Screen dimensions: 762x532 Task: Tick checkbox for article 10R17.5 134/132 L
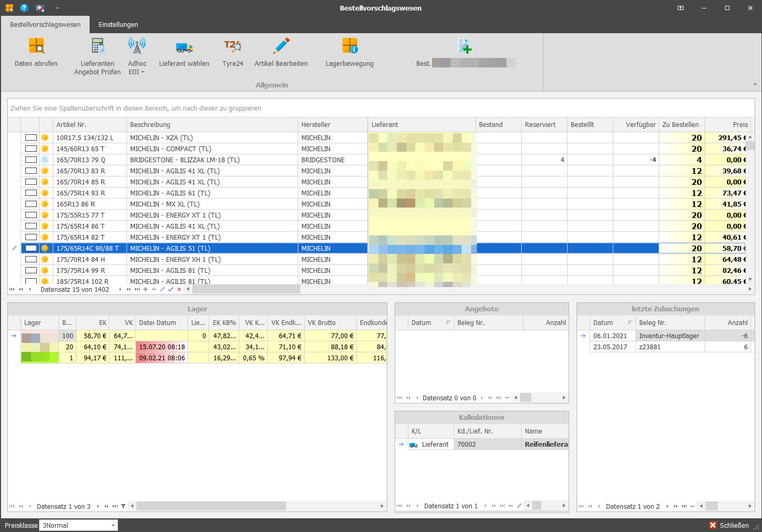(31, 137)
